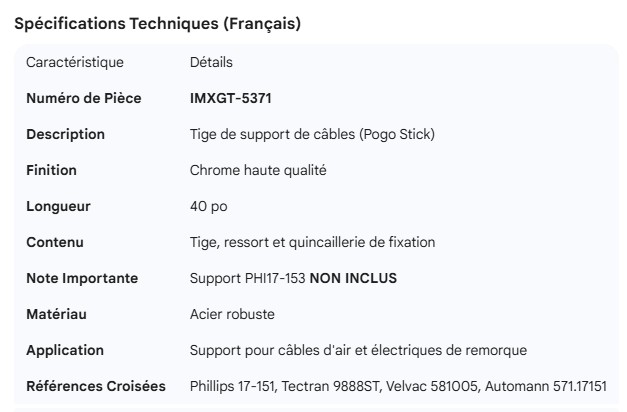
Task: Click the "Chrome haute qualité" value
Action: pos(258,170)
